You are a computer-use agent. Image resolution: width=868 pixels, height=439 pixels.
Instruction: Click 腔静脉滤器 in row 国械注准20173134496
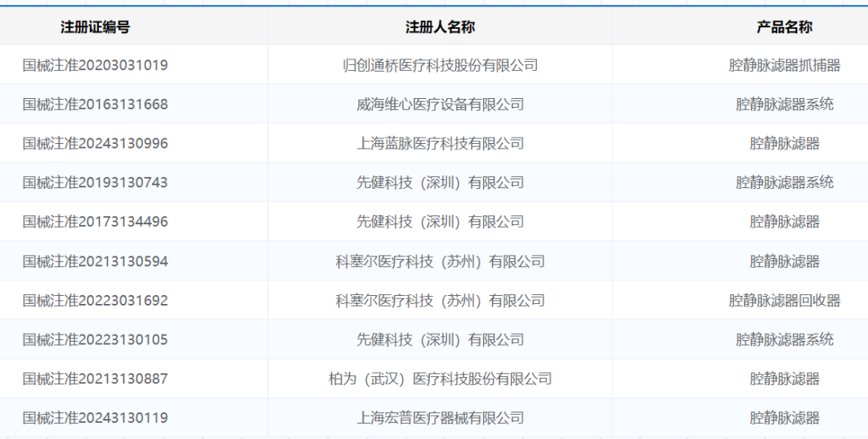pos(784,221)
